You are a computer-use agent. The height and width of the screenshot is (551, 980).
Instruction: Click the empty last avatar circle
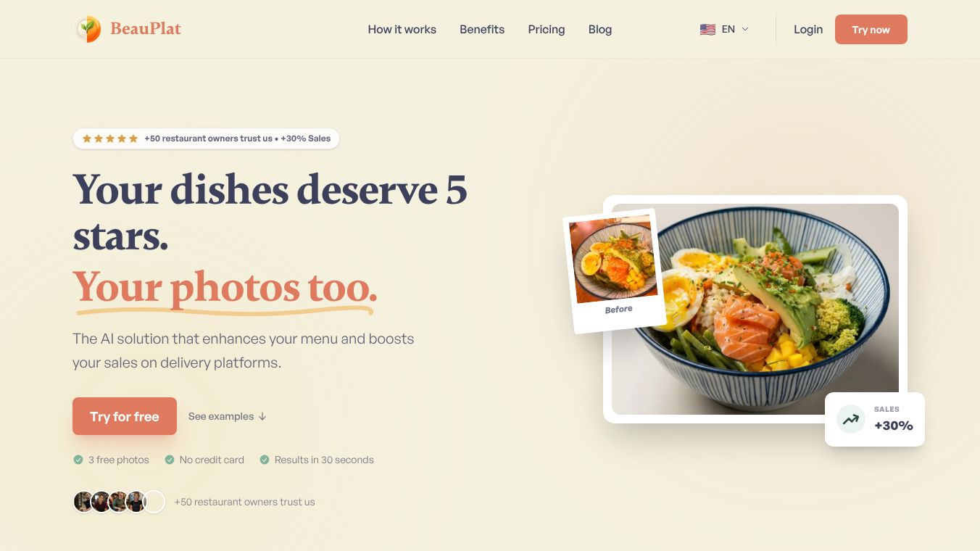(x=154, y=502)
